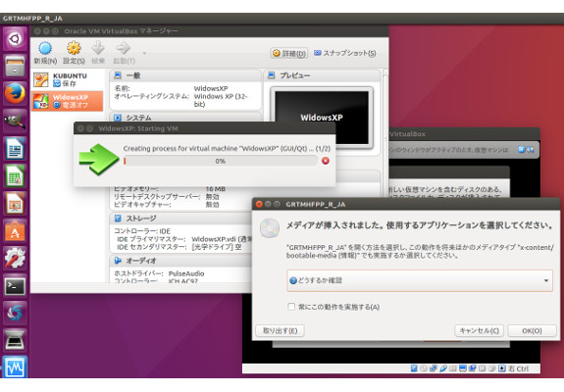Open the Files manager in the launcher
This screenshot has height=392, width=564.
tap(15, 67)
